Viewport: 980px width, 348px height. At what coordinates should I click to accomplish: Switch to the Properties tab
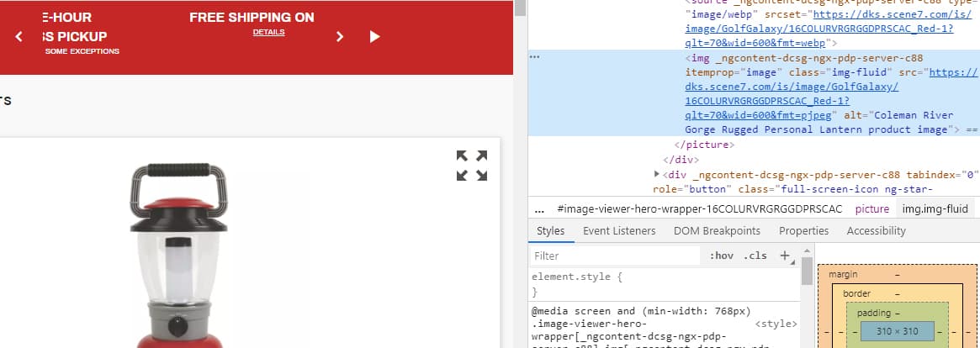[x=803, y=231]
